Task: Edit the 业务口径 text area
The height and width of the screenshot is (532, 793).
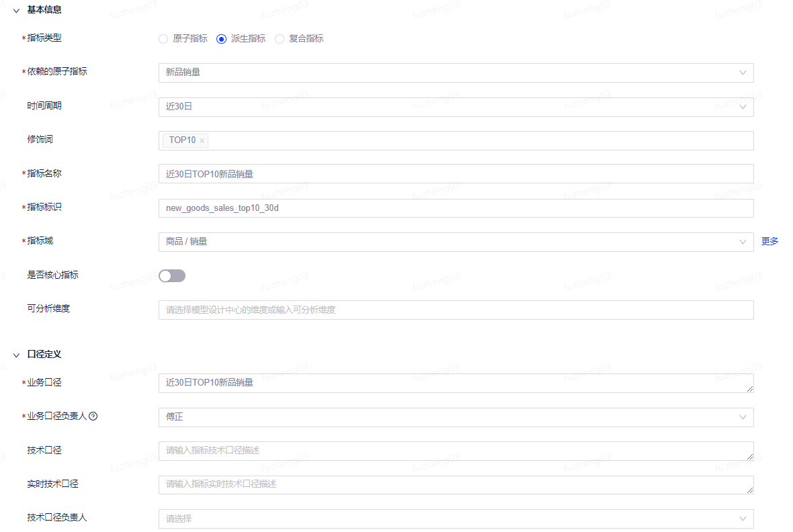Action: [456, 383]
